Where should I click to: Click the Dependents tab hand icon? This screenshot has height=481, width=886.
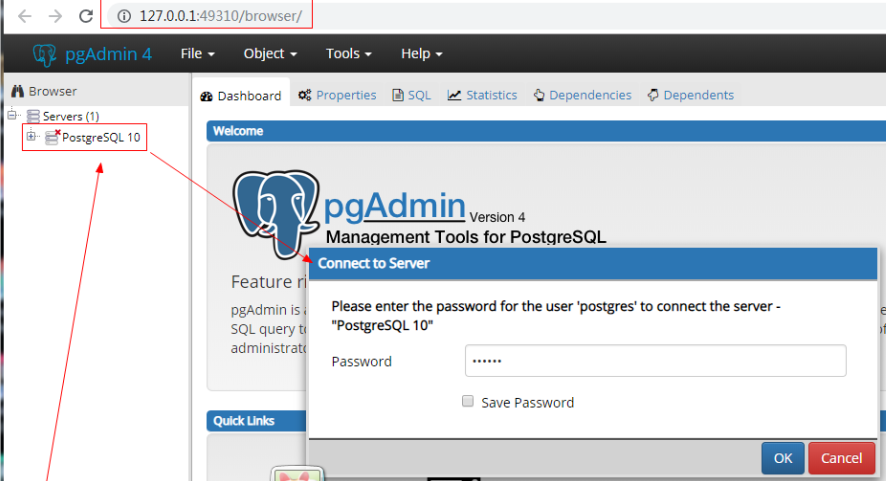(653, 95)
